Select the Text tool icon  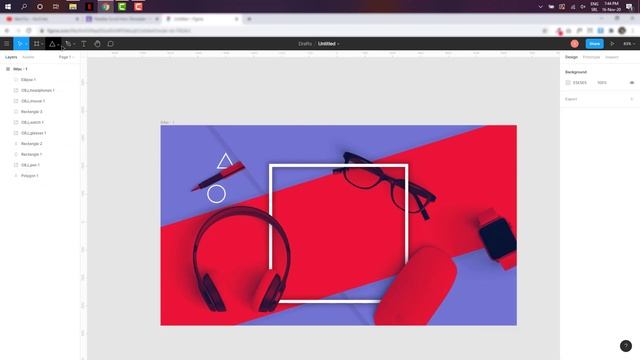84,44
